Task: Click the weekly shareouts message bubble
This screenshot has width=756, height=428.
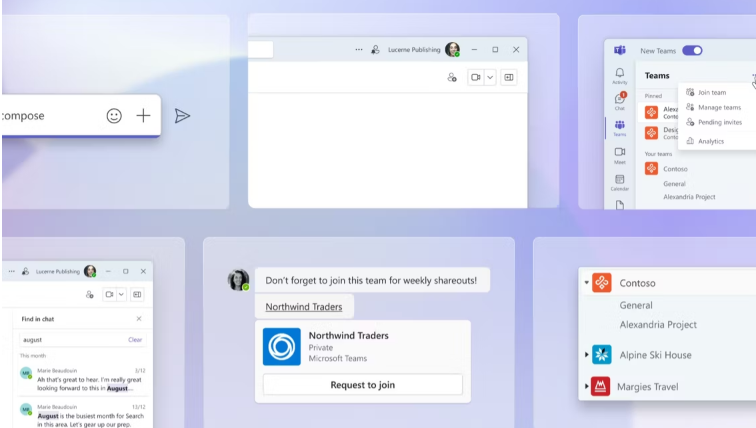Action: click(372, 280)
